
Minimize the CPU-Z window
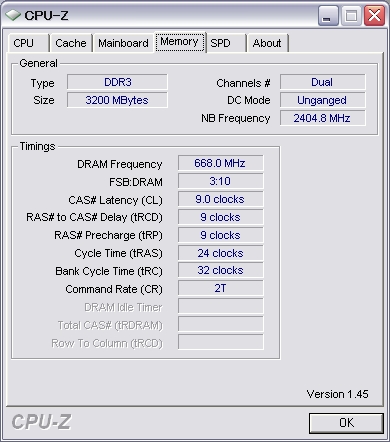(x=328, y=15)
